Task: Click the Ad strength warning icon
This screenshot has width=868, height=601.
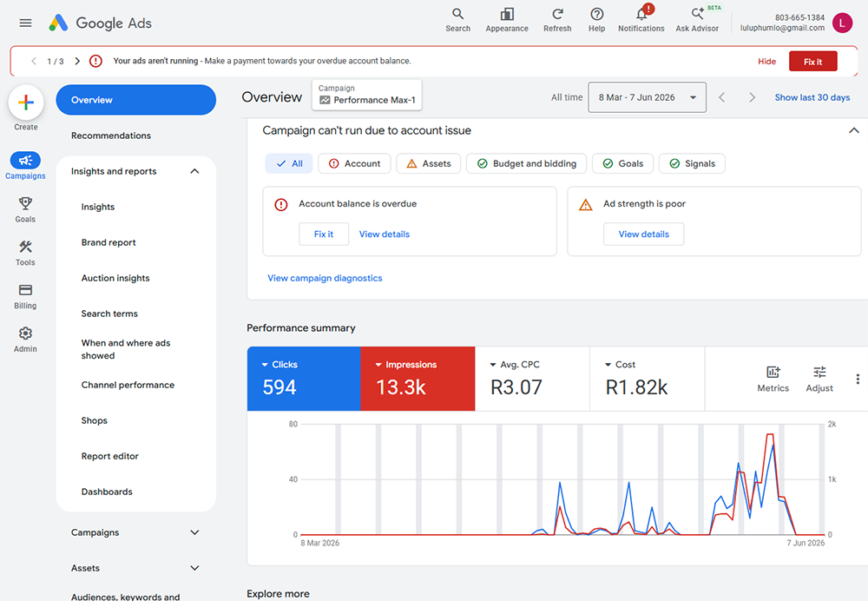Action: click(586, 205)
